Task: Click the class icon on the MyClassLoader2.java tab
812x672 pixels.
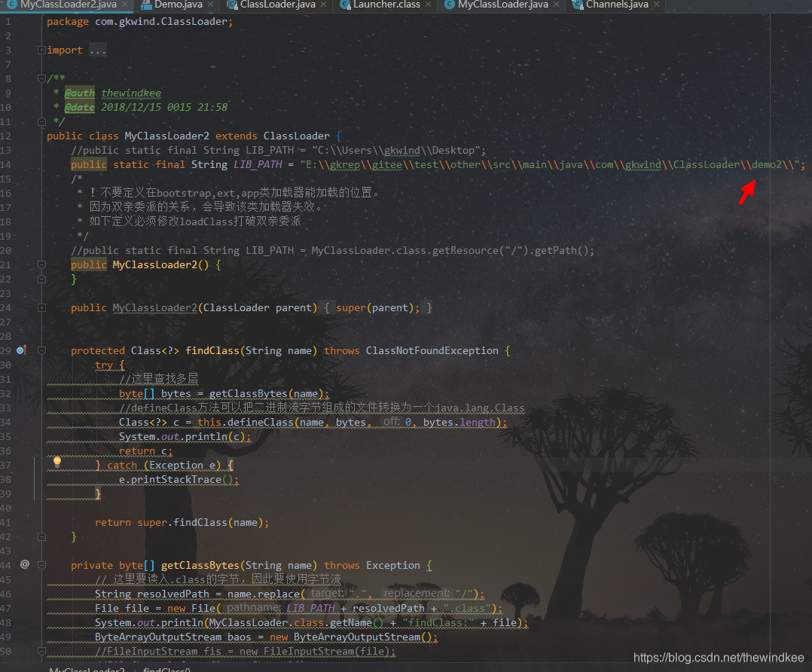Action: point(12,5)
